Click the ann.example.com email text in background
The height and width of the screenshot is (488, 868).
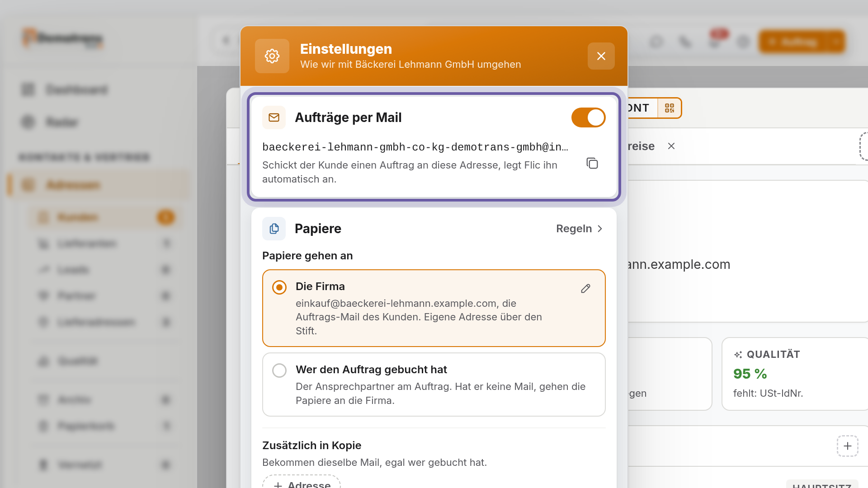(679, 264)
